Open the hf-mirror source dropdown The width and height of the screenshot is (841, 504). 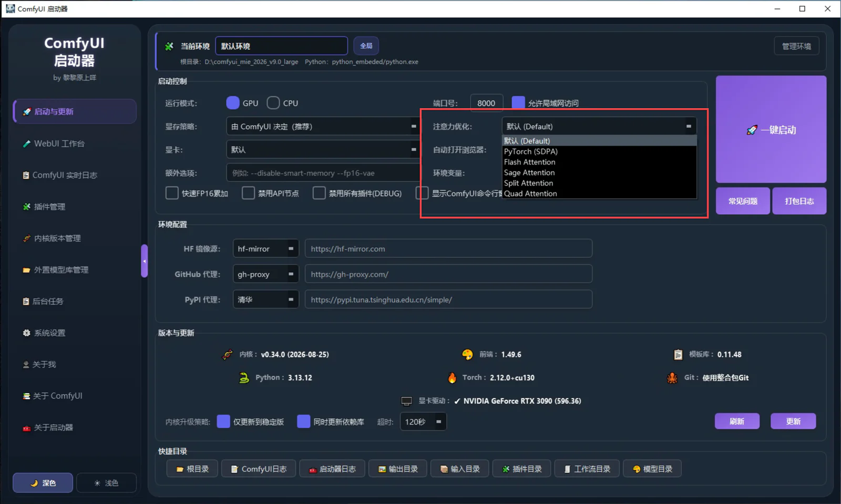pos(266,249)
